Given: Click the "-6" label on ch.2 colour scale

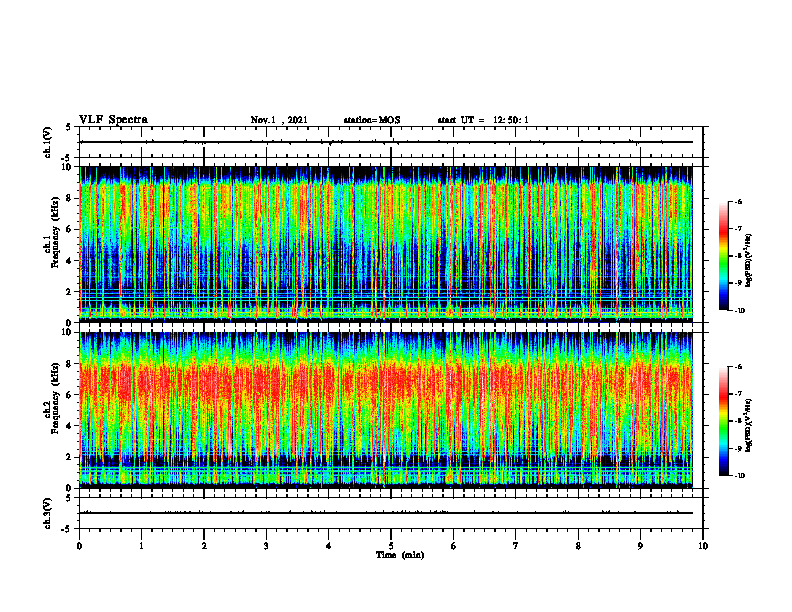Looking at the screenshot, I should point(738,367).
